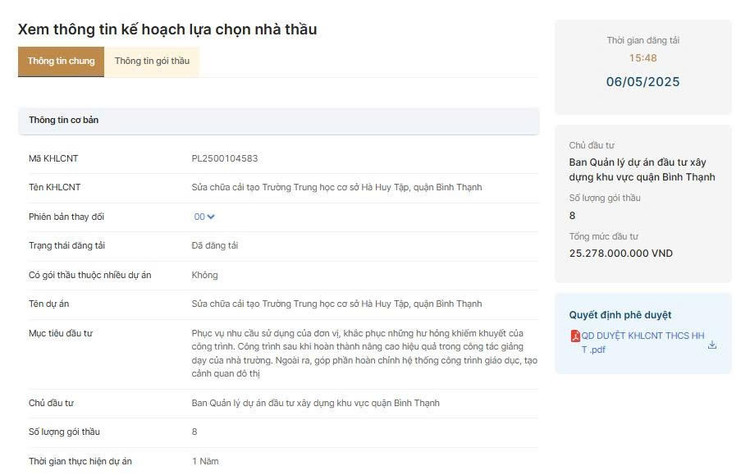Click the posting time 15:48
This screenshot has height=475, width=750.
(643, 58)
